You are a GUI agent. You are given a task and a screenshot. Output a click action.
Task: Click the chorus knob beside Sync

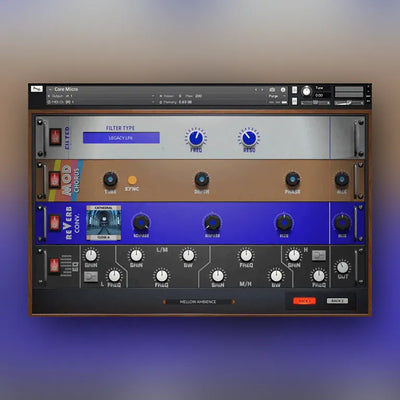point(110,179)
